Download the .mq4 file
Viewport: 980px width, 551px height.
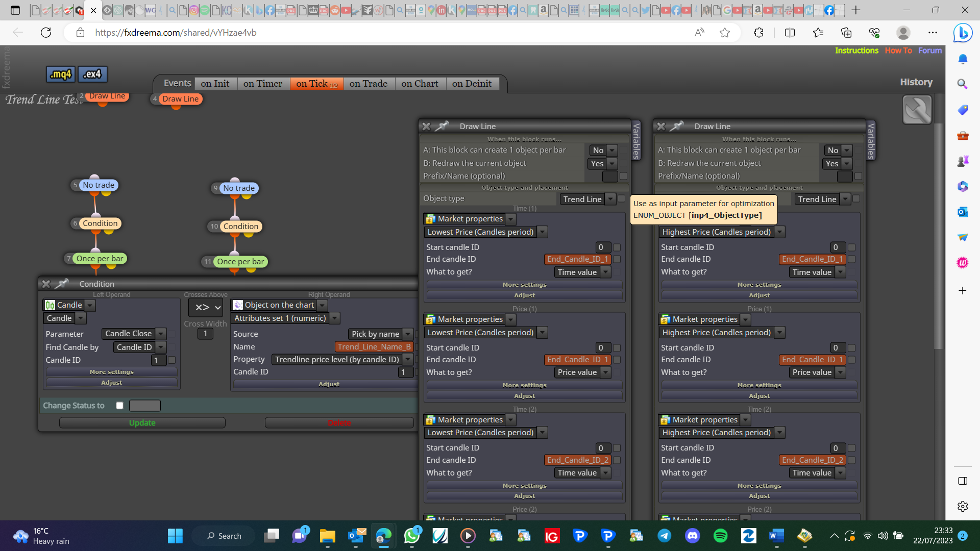[61, 74]
